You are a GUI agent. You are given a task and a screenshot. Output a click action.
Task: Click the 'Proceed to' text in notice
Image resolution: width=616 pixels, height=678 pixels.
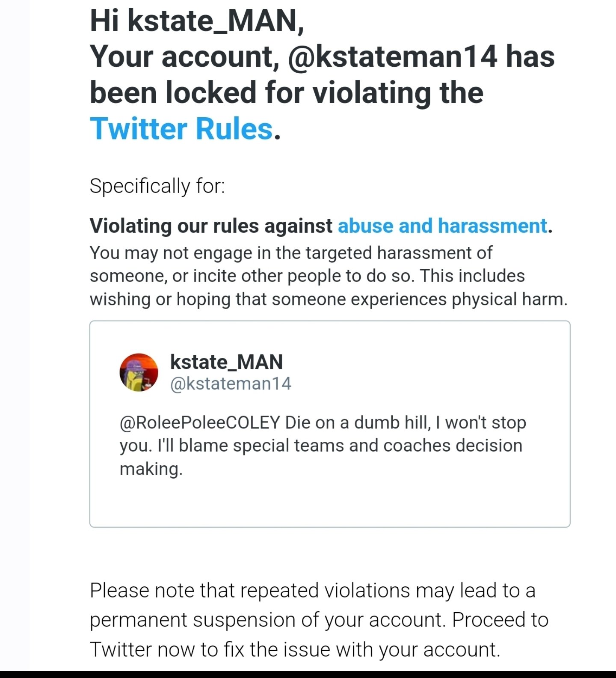tap(500, 620)
